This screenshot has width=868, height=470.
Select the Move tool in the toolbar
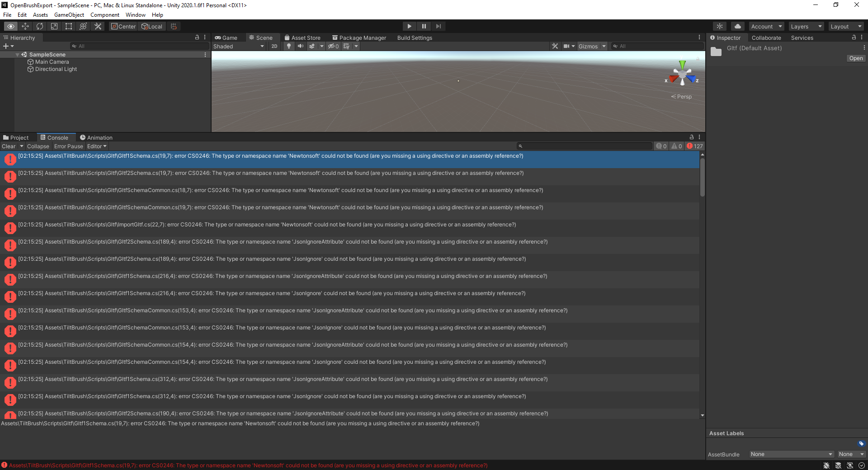(25, 26)
